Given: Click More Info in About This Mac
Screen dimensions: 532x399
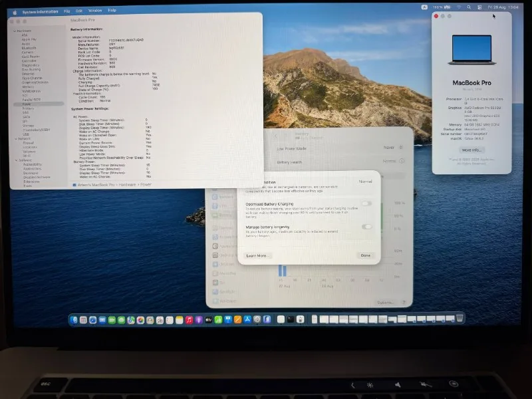Looking at the screenshot, I should point(471,150).
